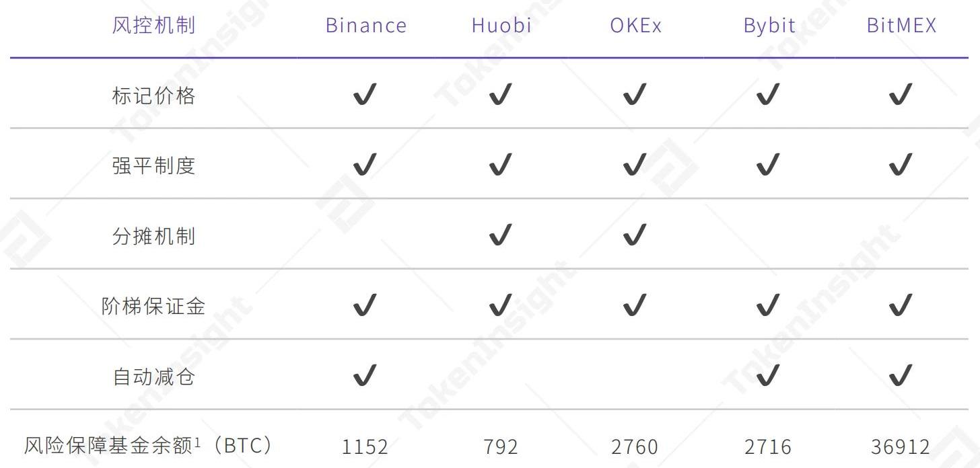The height and width of the screenshot is (468, 980).
Task: Select the Binance column header
Action: point(366,26)
